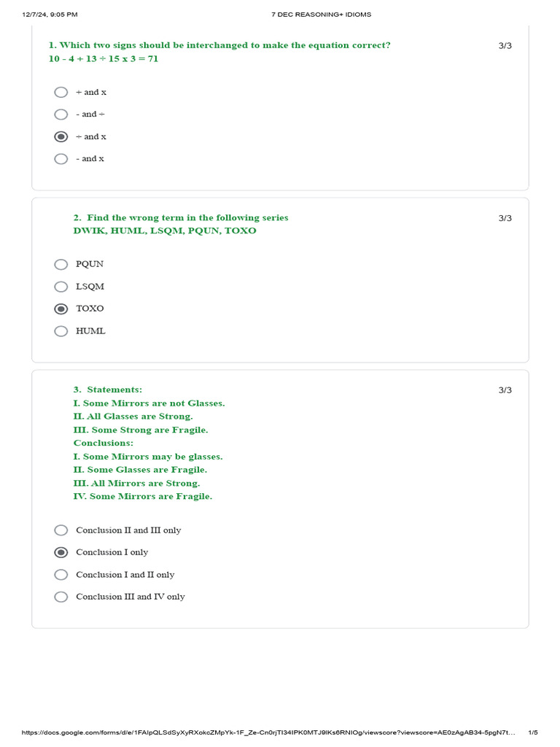Click the 'Conclusion I only' radio button
The height and width of the screenshot is (747, 560).
click(x=61, y=552)
